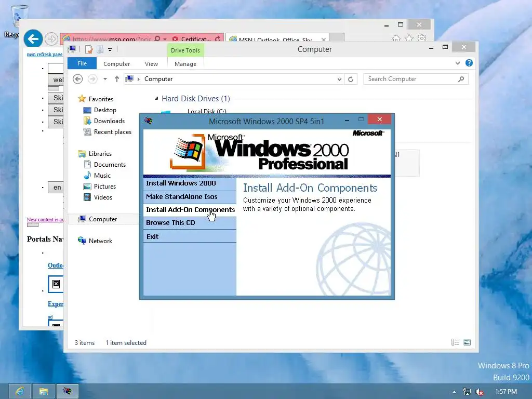Open Explorer Help question mark
Viewport: 532px width, 399px height.
(x=469, y=63)
